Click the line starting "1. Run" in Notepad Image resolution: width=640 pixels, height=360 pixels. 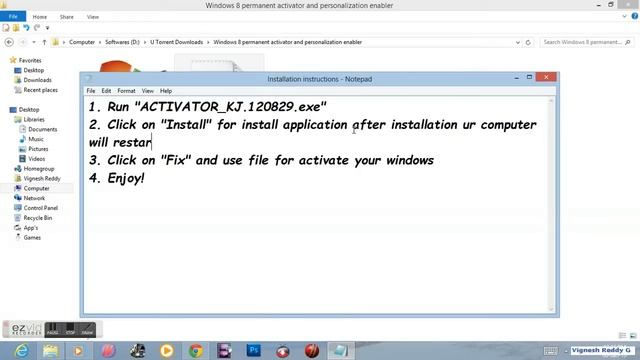pos(208,107)
